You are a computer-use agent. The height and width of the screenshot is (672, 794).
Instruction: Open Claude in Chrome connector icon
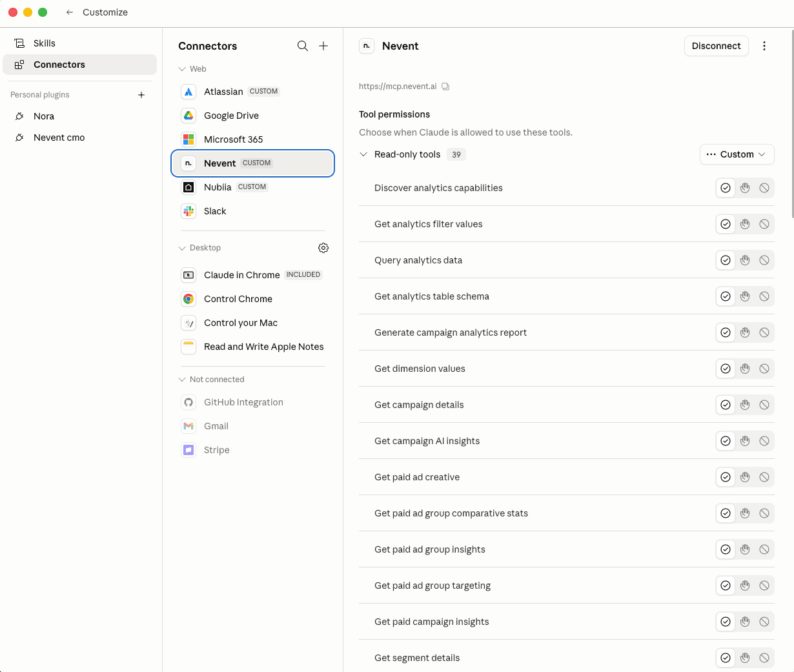pos(188,275)
